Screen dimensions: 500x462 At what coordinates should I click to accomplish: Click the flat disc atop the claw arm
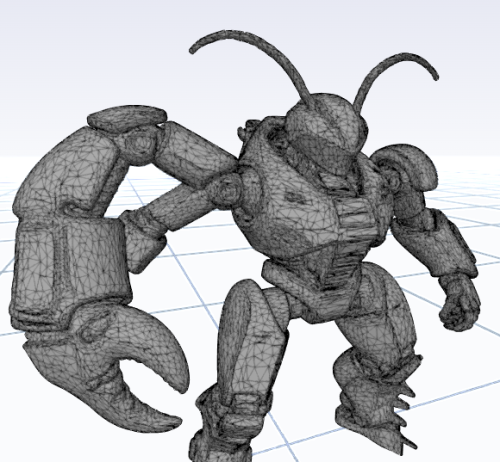tap(127, 117)
